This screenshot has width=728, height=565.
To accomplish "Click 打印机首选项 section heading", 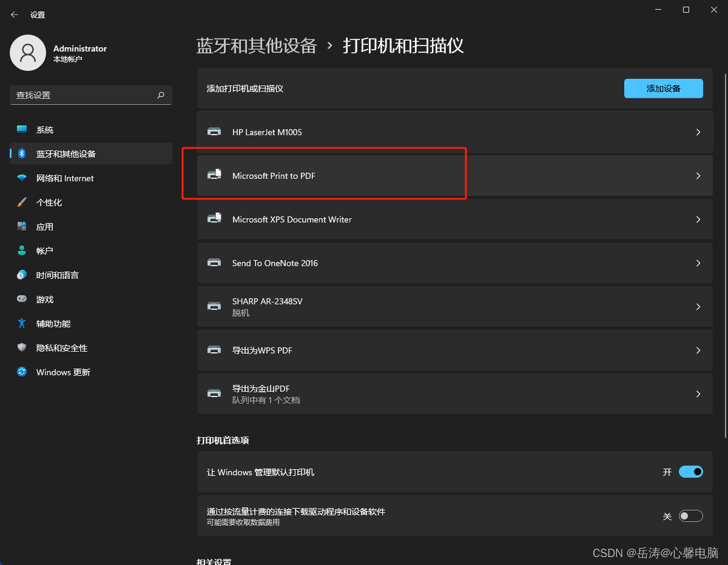I will coord(223,441).
